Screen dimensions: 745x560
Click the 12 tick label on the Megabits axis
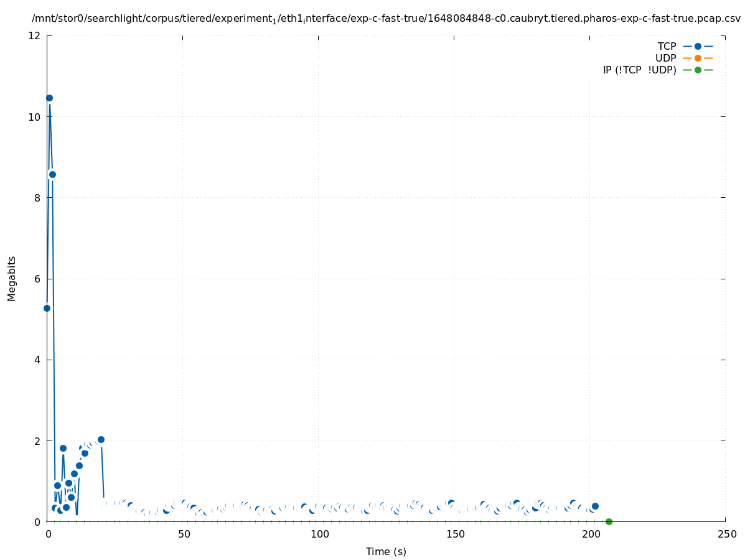click(35, 36)
